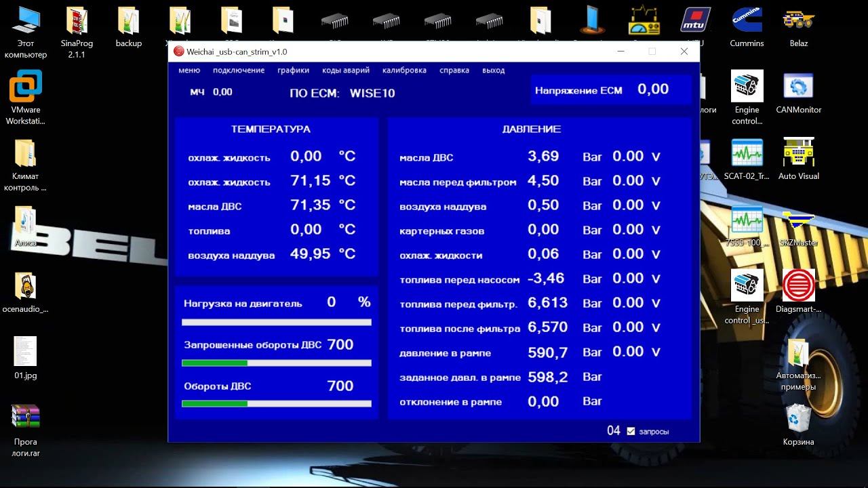
Task: Click the ТЕМПЕРАТУРА panel heading
Action: 271,129
